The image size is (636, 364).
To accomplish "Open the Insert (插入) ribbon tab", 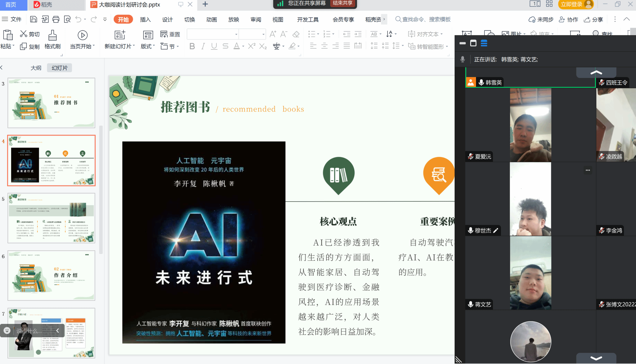I will pos(145,20).
